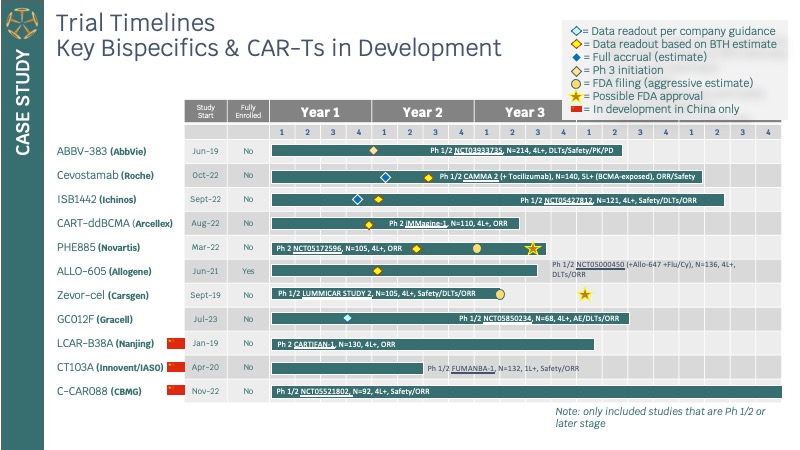Open the NCT05427812 trial link
Viewport: 800px width, 450px height.
pyautogui.click(x=568, y=201)
